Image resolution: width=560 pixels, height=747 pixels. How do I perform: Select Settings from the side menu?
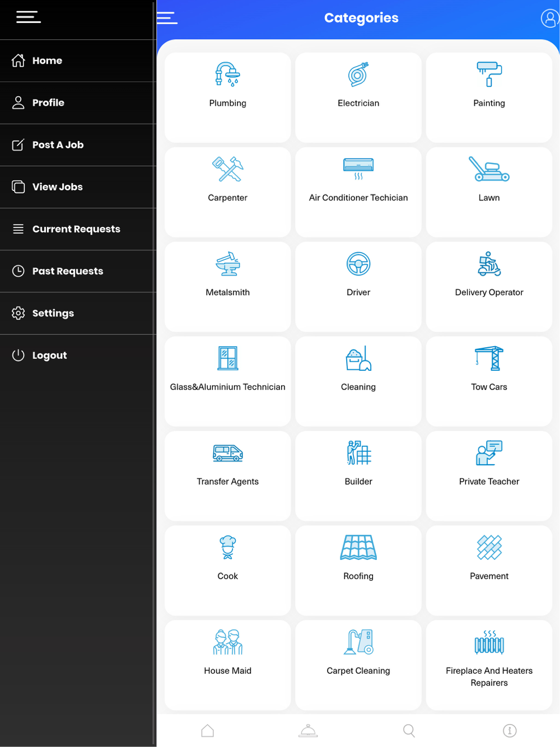[x=78, y=314]
